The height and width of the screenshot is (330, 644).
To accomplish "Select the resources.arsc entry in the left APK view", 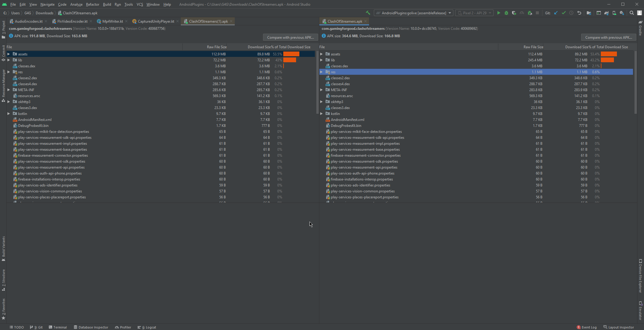I will tap(29, 96).
